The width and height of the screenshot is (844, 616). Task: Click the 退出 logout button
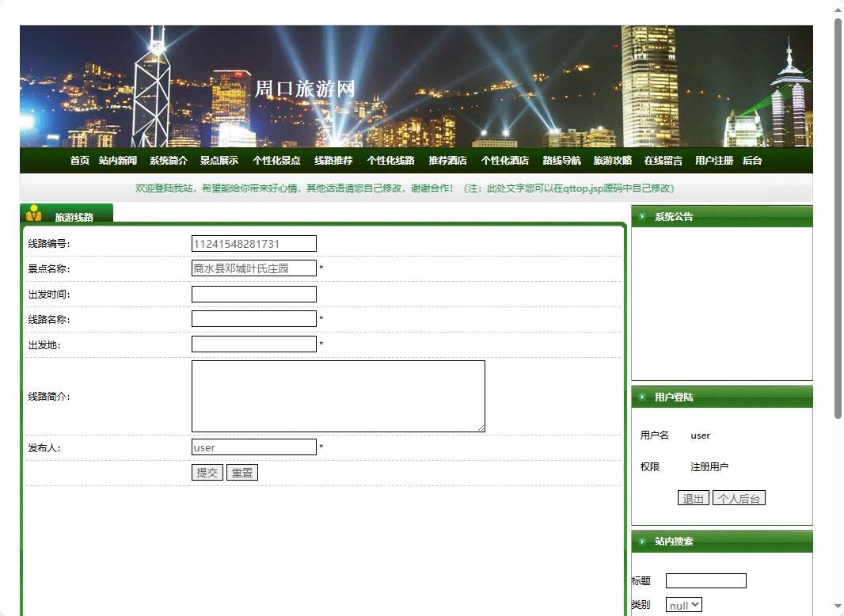pyautogui.click(x=693, y=498)
